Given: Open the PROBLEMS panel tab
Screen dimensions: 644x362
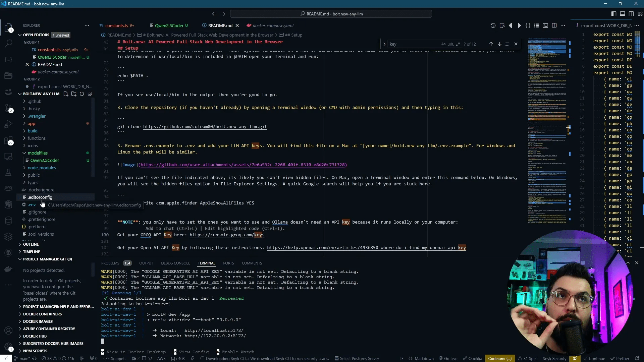Looking at the screenshot, I should (x=110, y=263).
